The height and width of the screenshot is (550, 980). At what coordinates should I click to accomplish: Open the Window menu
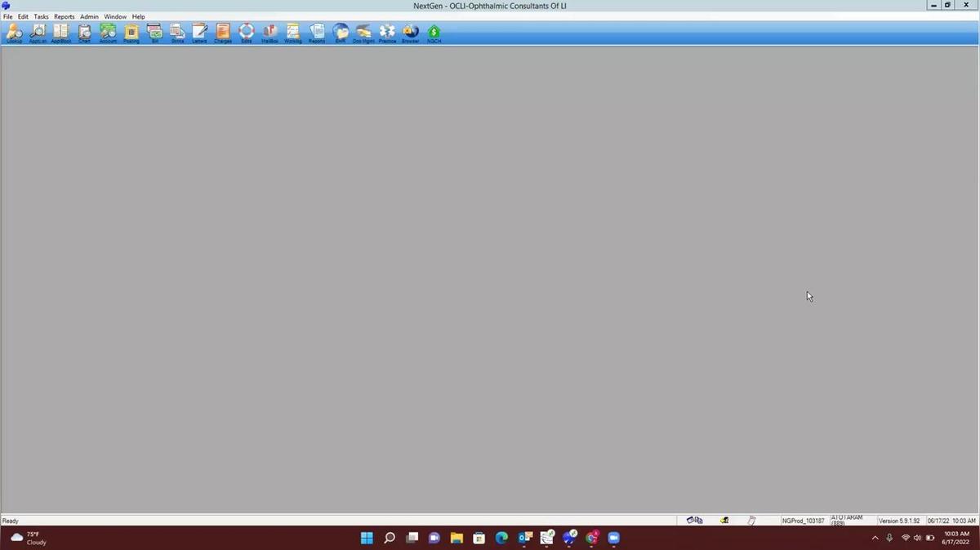coord(115,16)
